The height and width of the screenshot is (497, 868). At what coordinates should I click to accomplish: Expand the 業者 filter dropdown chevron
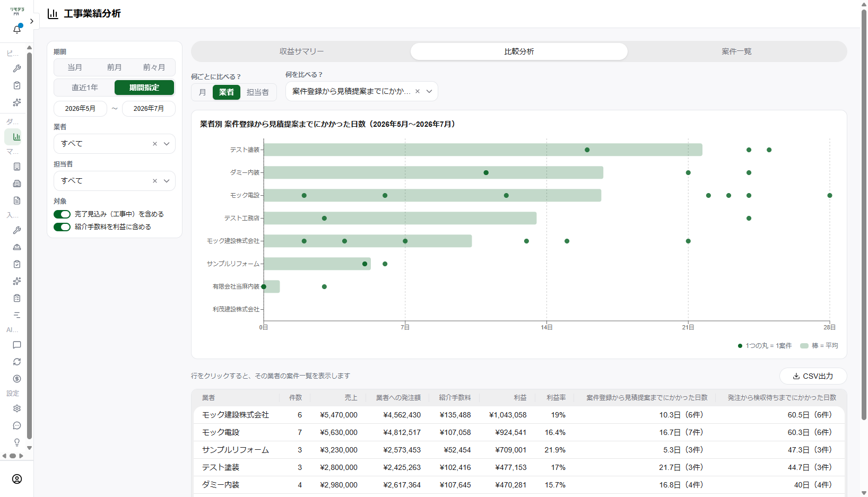167,144
